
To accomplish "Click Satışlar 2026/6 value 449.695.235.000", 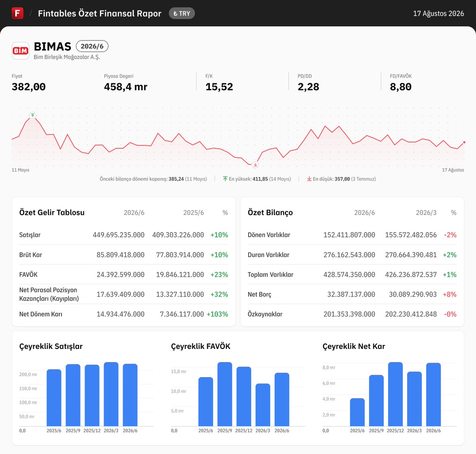I will point(119,235).
